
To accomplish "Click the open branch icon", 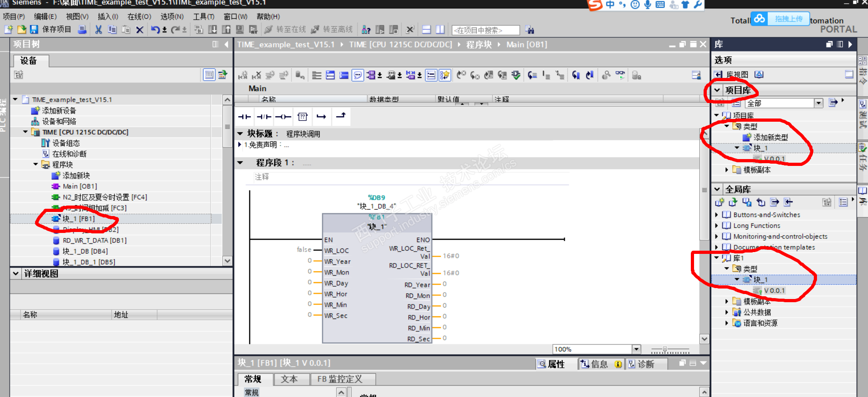I will [x=322, y=117].
